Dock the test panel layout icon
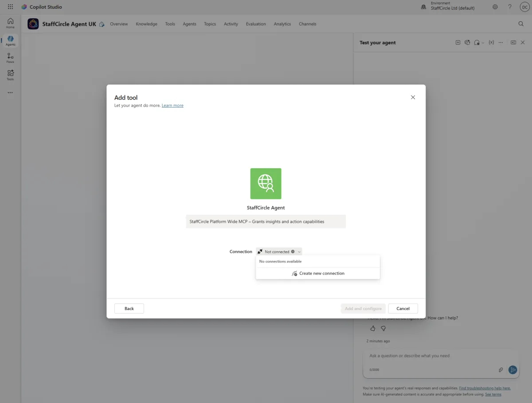 tap(513, 43)
